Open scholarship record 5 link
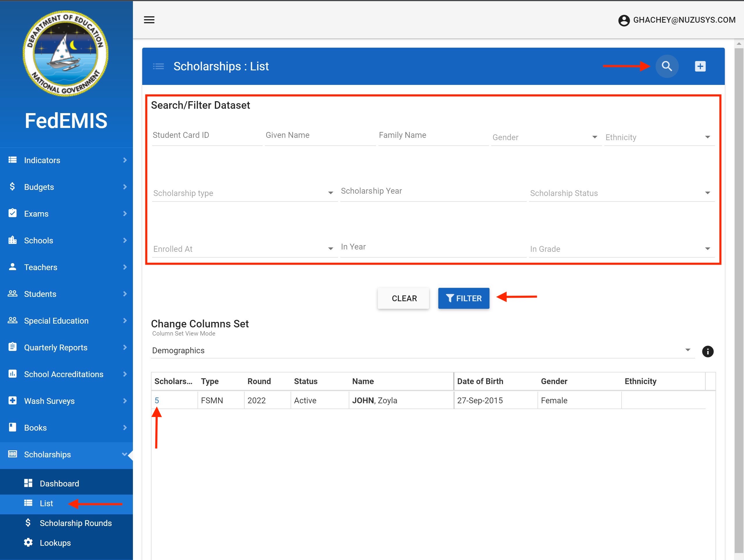The height and width of the screenshot is (560, 744). coord(157,400)
